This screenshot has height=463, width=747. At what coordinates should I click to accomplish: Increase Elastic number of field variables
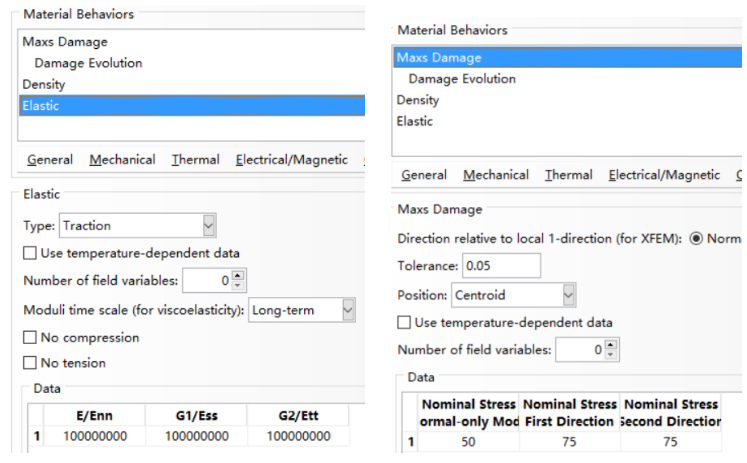click(238, 276)
